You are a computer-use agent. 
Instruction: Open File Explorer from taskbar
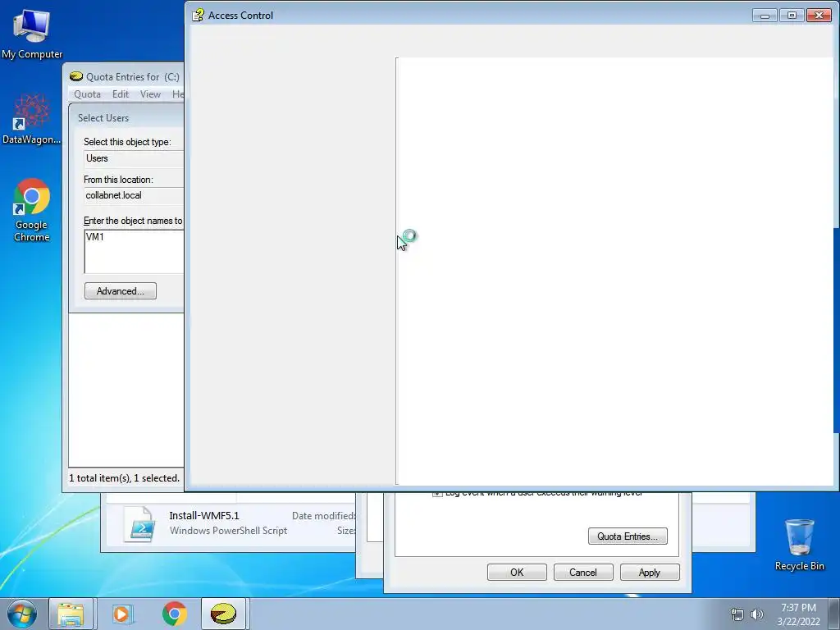71,614
